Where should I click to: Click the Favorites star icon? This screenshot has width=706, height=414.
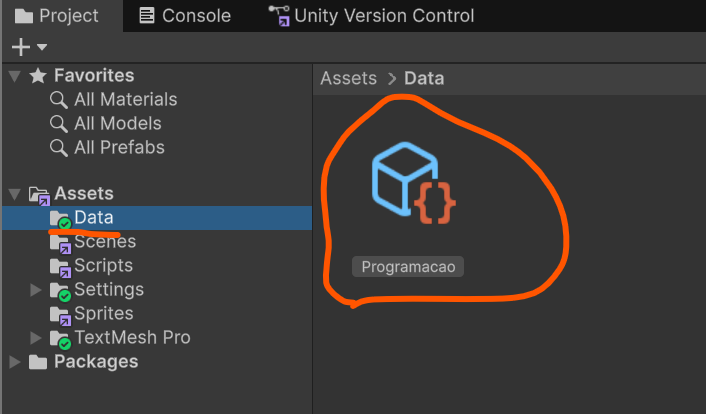(x=39, y=76)
